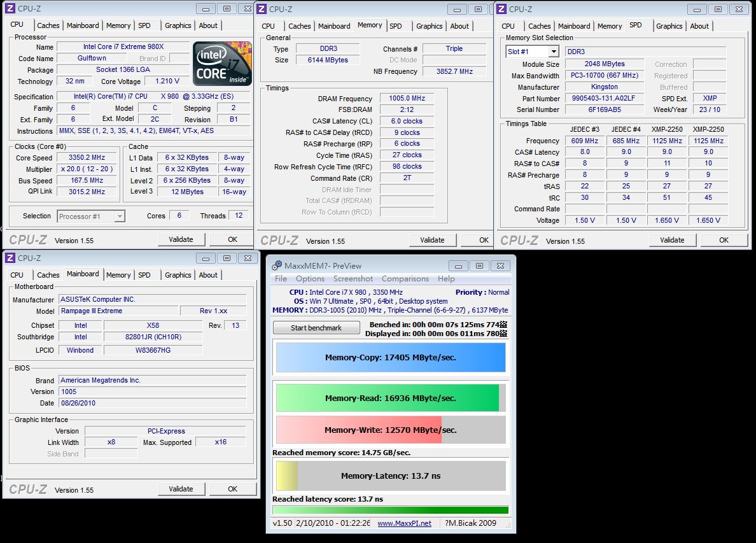Click the Bus Speed value "167.5 MHz"
Screen dimensions: 756x543
click(x=87, y=180)
